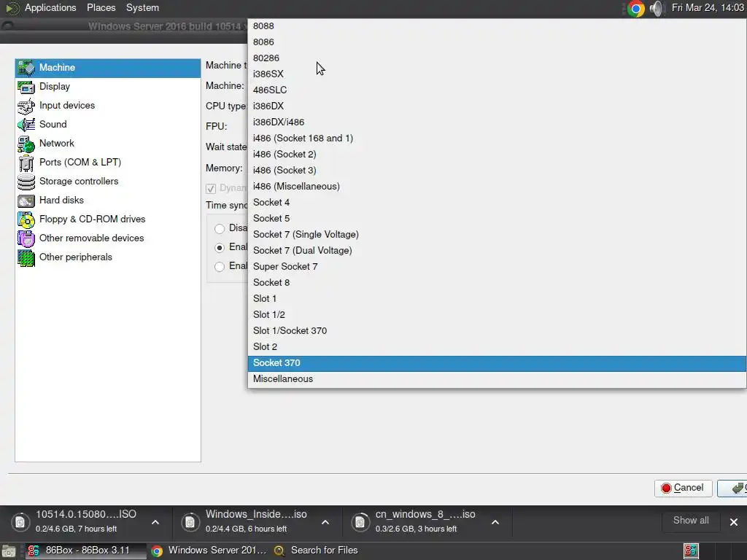This screenshot has height=560, width=747.
Task: Click the Cancel button
Action: click(x=683, y=488)
